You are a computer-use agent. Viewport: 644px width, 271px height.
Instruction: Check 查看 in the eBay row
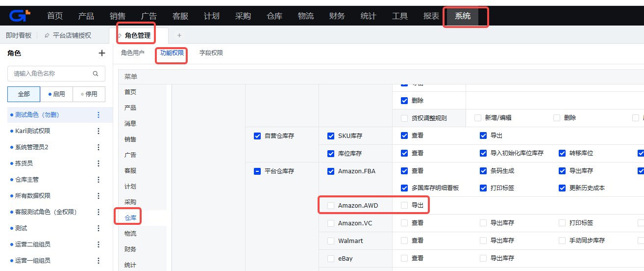[x=404, y=258]
